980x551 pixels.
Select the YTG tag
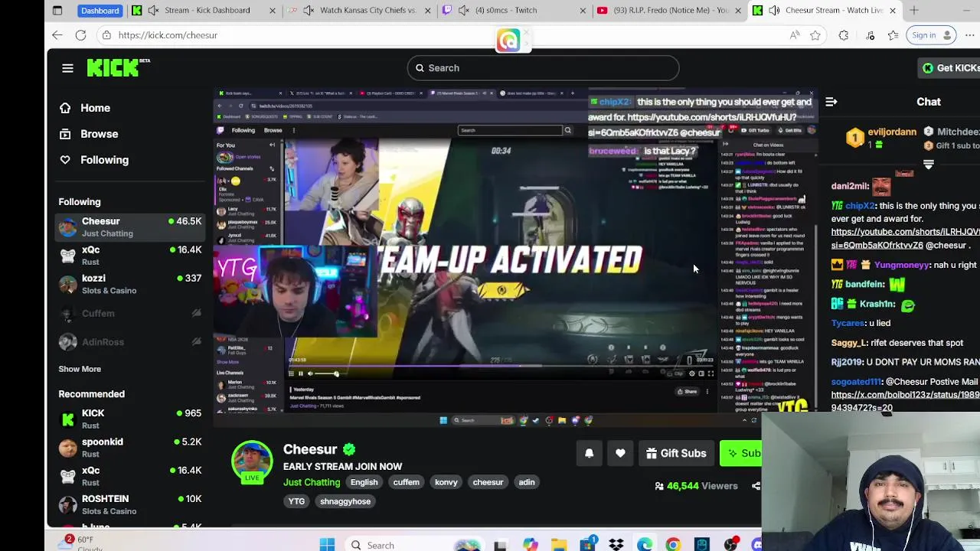296,501
